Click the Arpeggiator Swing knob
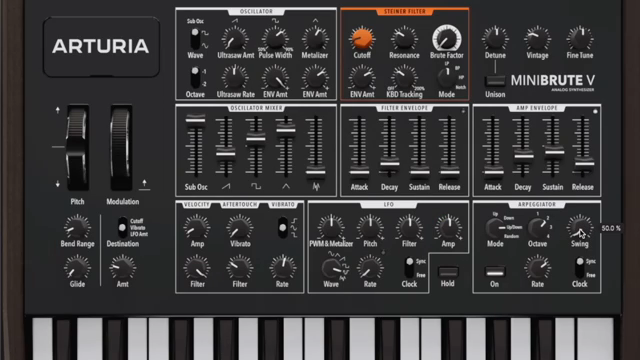640x360 pixels. (579, 227)
